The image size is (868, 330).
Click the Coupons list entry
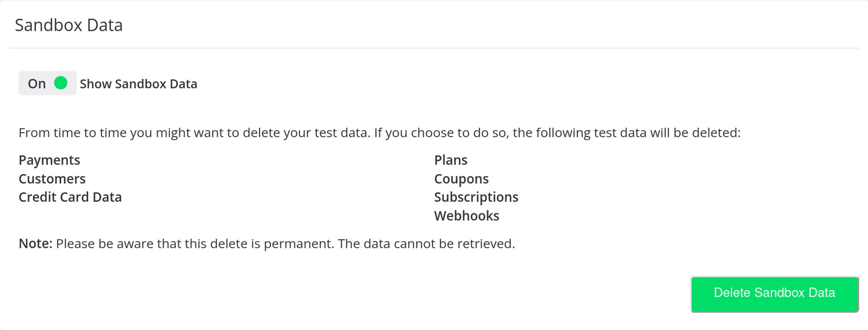461,179
